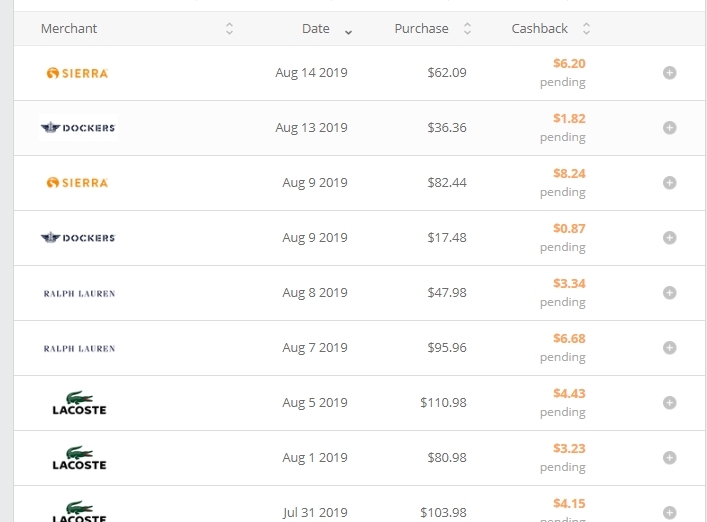Select purchase amount $95.96

pyautogui.click(x=447, y=348)
